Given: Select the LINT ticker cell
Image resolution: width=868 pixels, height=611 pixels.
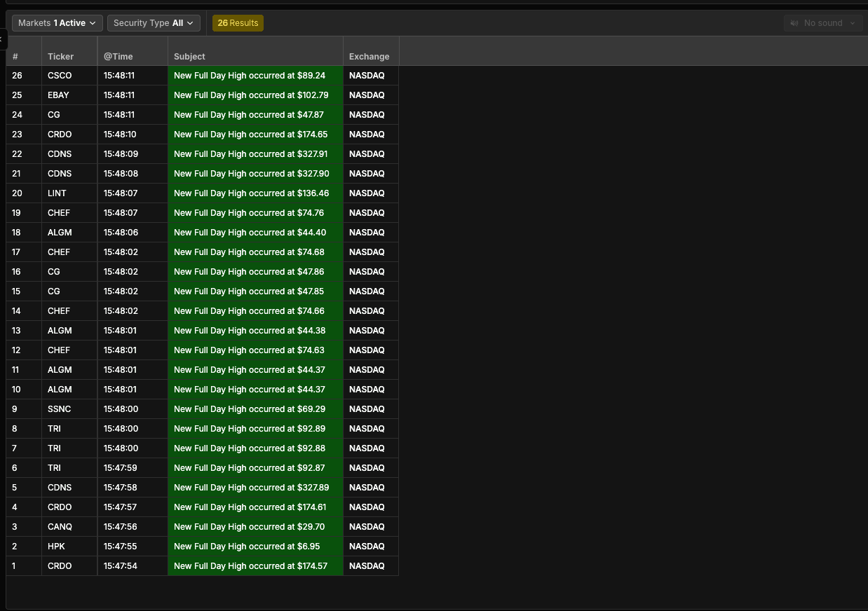Looking at the screenshot, I should pos(69,193).
